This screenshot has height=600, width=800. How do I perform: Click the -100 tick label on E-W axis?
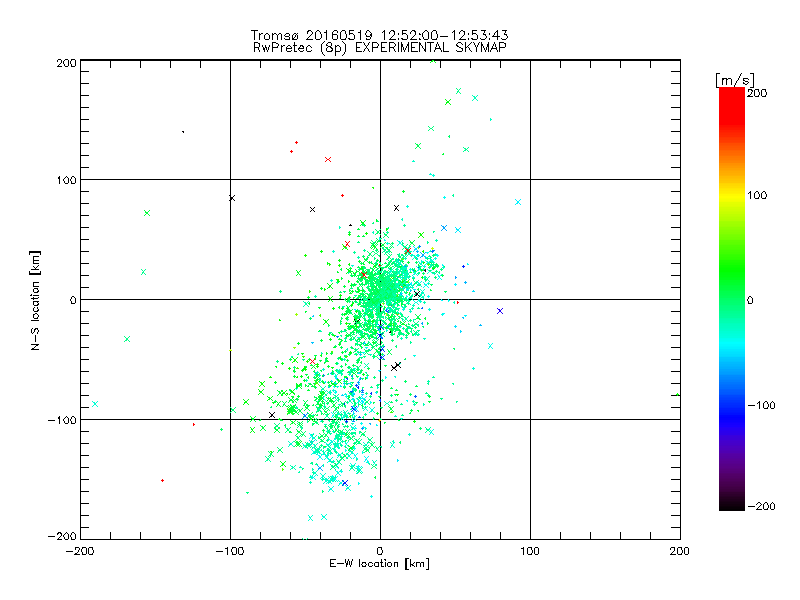point(230,551)
